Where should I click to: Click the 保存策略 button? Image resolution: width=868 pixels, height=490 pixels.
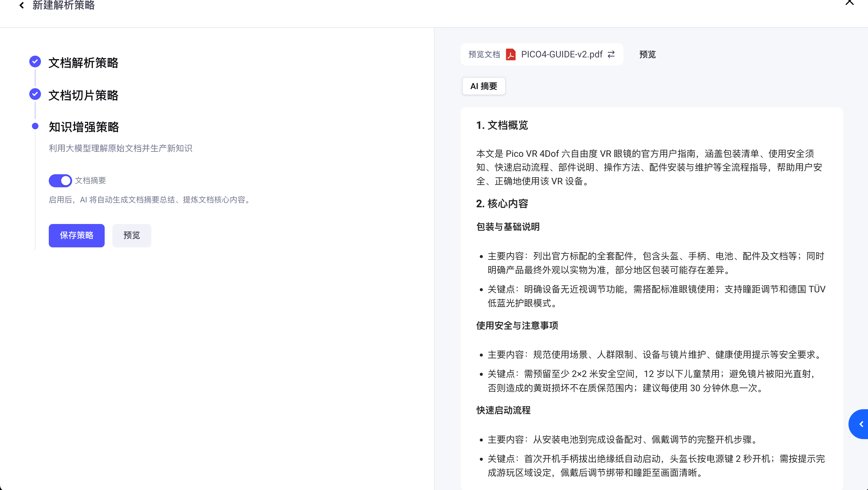[x=77, y=236]
